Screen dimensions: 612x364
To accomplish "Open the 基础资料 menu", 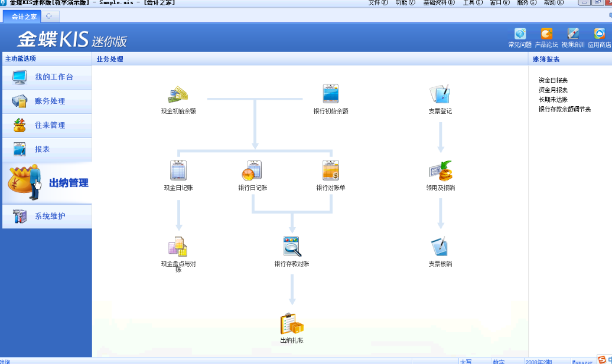I will point(439,3).
